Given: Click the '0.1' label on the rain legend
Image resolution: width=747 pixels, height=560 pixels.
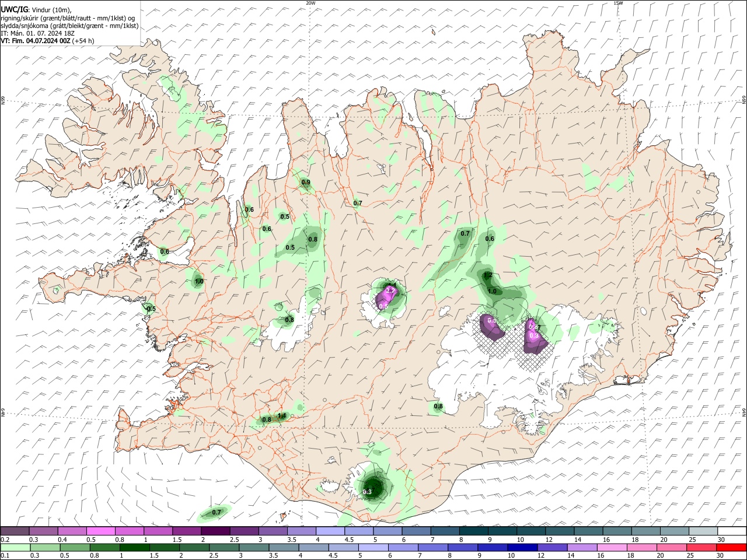Looking at the screenshot, I should 5,556.
